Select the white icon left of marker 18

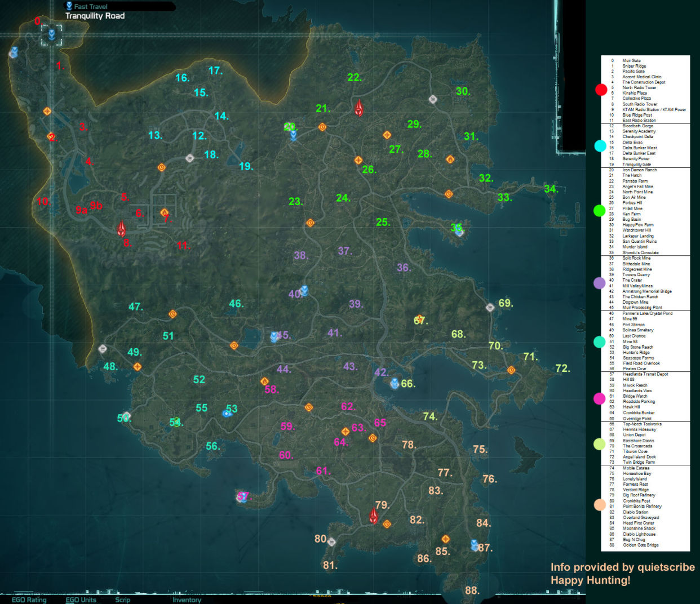point(190,158)
